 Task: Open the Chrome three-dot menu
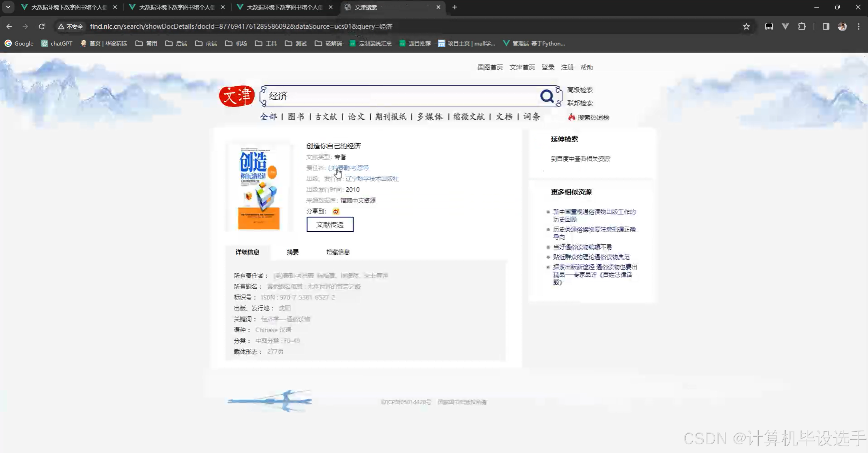pyautogui.click(x=858, y=27)
